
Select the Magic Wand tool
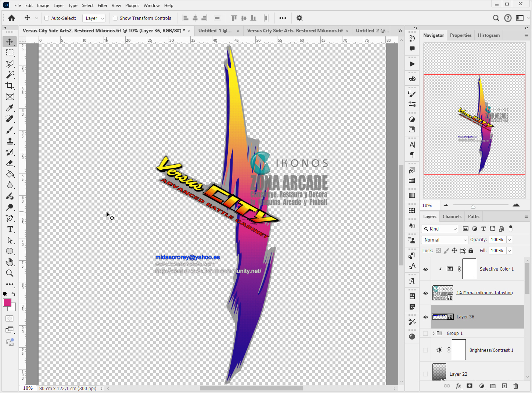tap(10, 75)
